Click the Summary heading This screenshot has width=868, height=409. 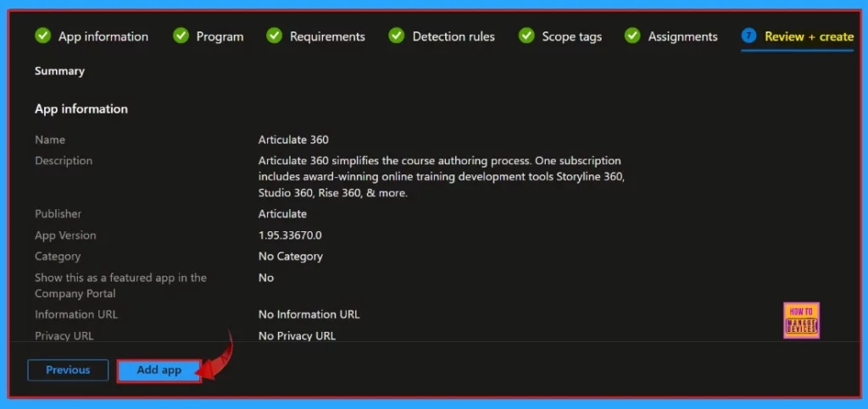click(60, 71)
